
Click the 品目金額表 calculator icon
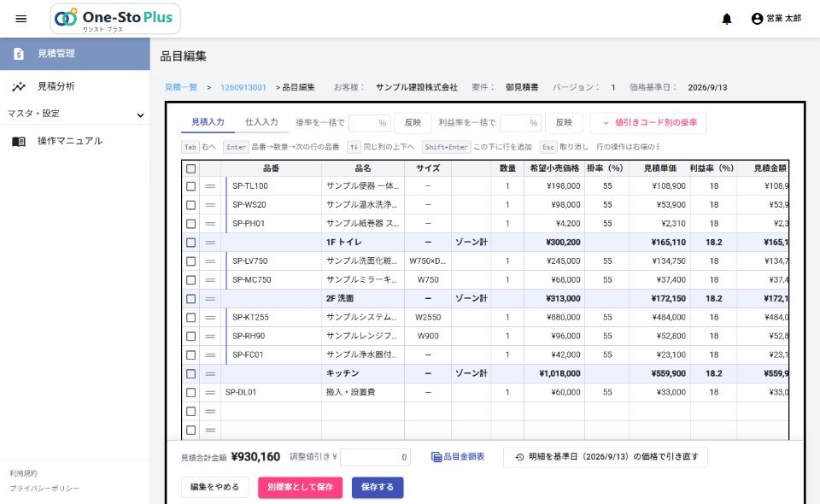[x=436, y=457]
